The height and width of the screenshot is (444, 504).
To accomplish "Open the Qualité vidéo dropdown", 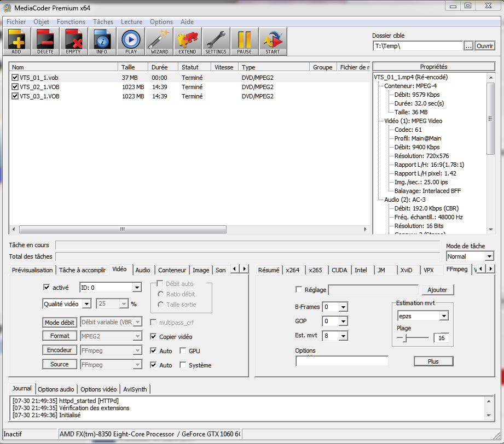I will click(87, 303).
